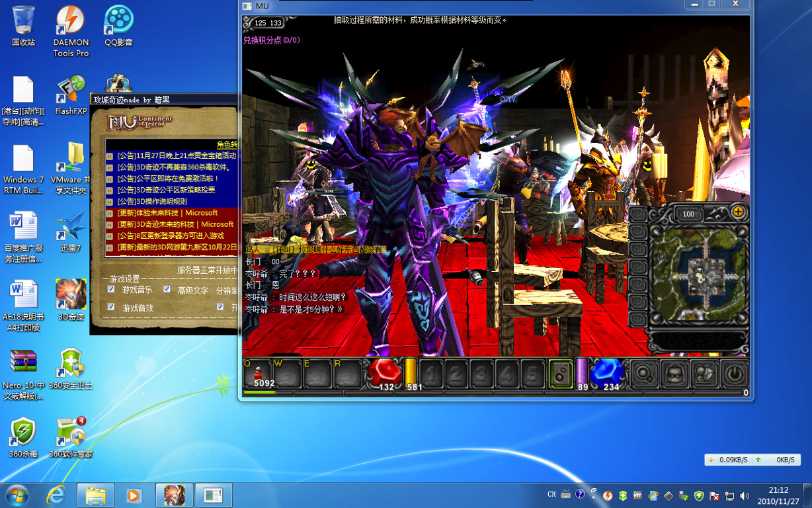This screenshot has height=508, width=812.
Task: Toggle the 高级文字 checkbox
Action: (x=167, y=290)
